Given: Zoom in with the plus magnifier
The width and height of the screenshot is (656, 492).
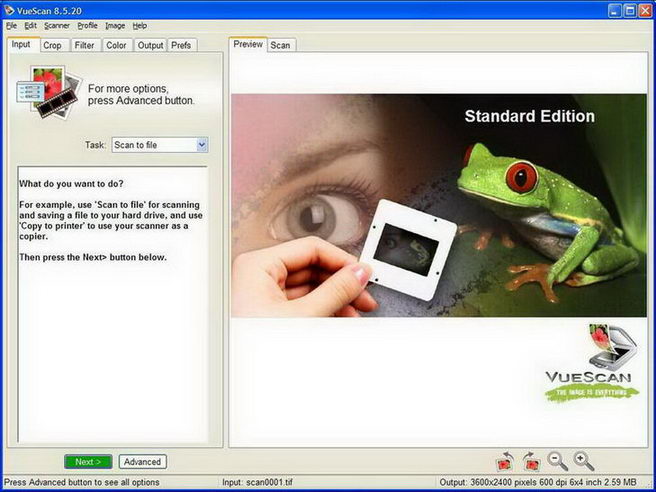Looking at the screenshot, I should click(584, 461).
